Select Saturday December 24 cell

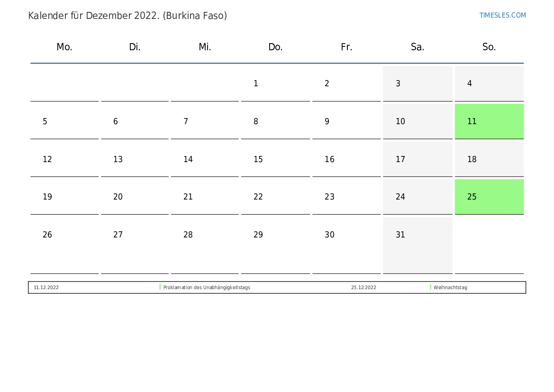[418, 197]
